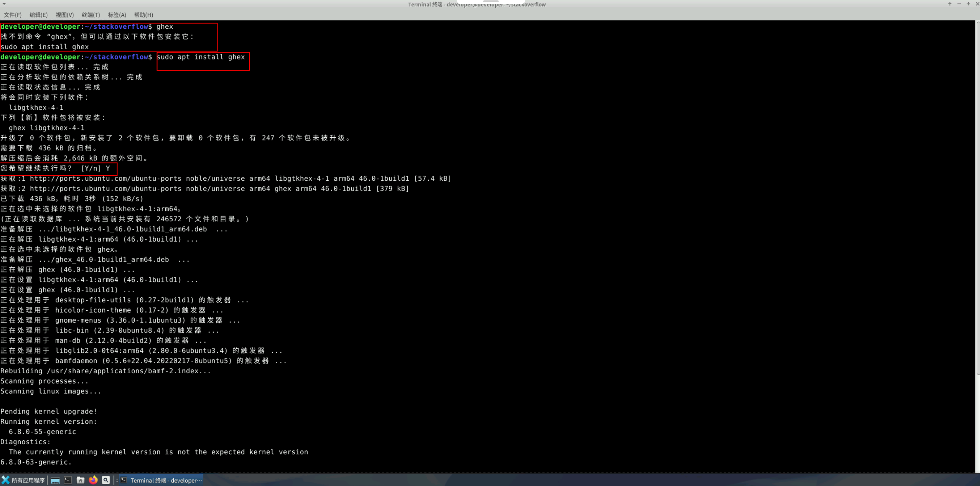Open the home folder file manager

tap(81, 480)
